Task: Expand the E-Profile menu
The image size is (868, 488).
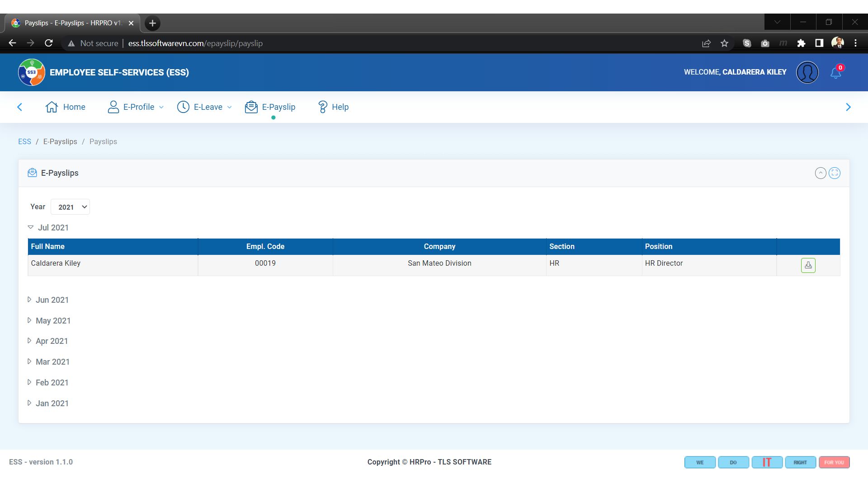Action: 136,107
